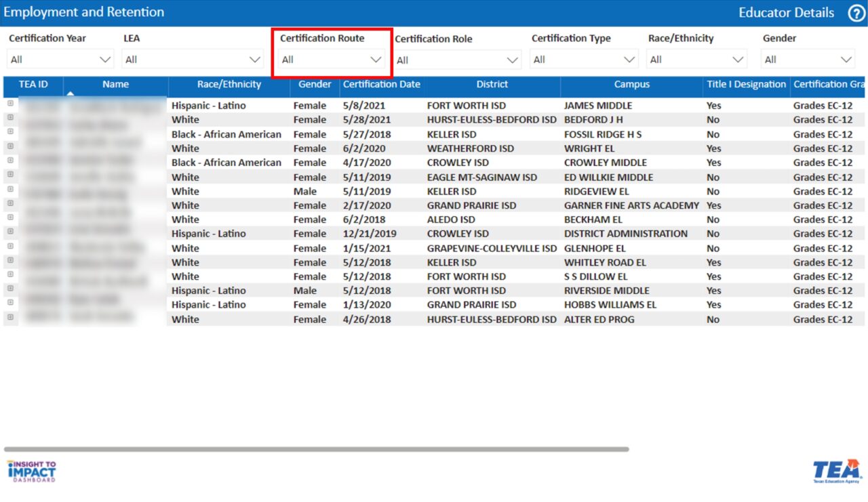The width and height of the screenshot is (868, 502).
Task: Select the HOBBS WILLIAMS EL campus cell
Action: pyautogui.click(x=610, y=305)
